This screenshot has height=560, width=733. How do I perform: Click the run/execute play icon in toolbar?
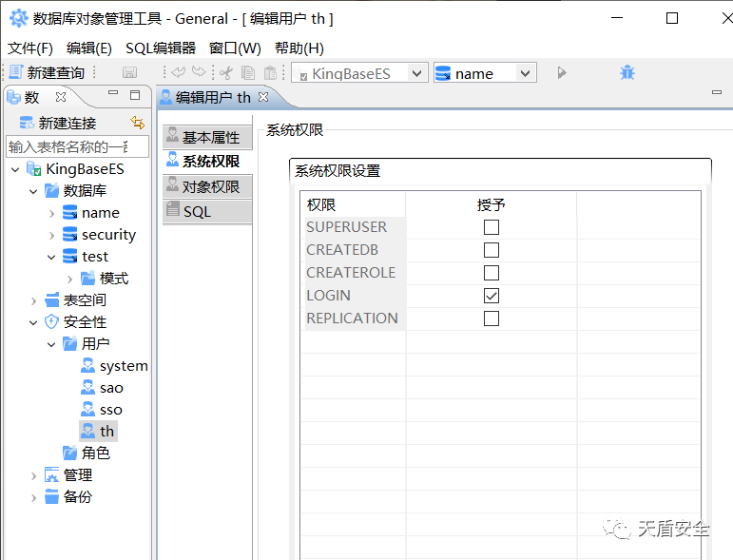[x=562, y=72]
